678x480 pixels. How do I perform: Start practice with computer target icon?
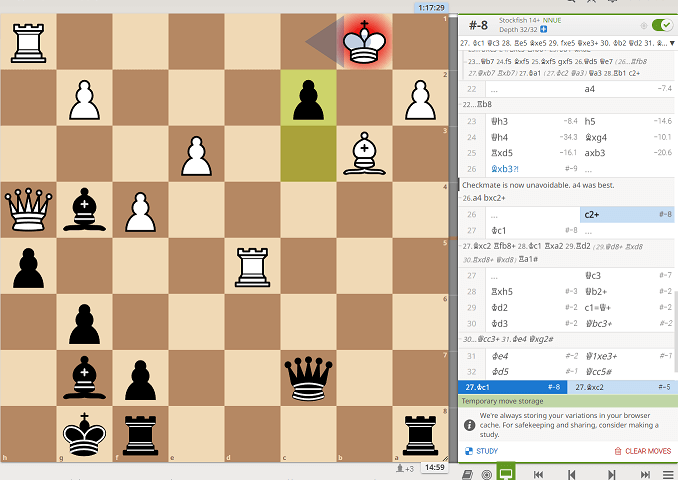point(486,474)
